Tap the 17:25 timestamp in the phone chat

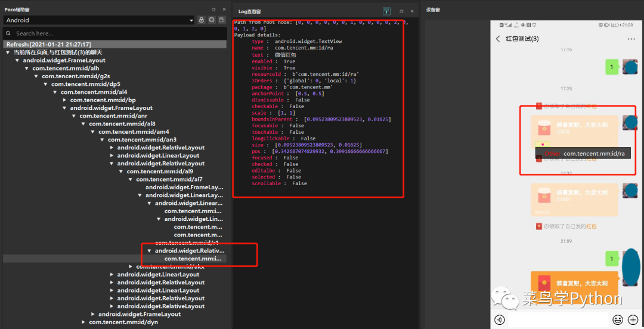coord(566,89)
